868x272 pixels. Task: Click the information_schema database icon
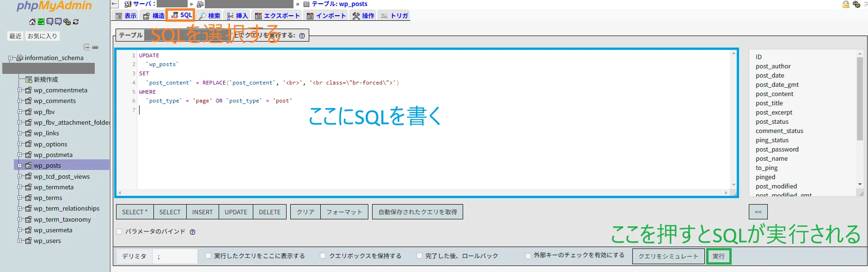(20, 58)
